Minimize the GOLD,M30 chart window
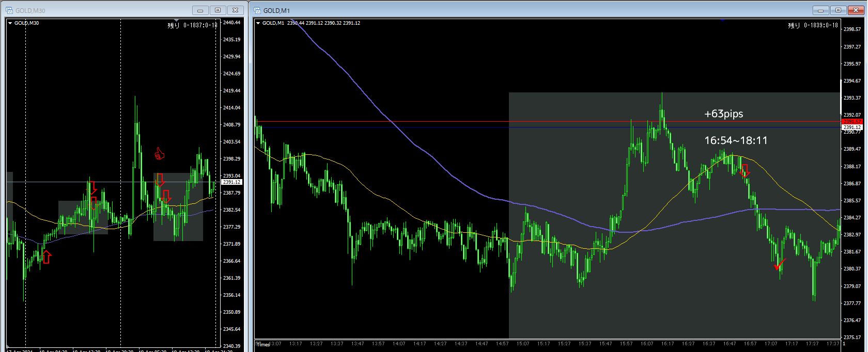 click(x=200, y=10)
